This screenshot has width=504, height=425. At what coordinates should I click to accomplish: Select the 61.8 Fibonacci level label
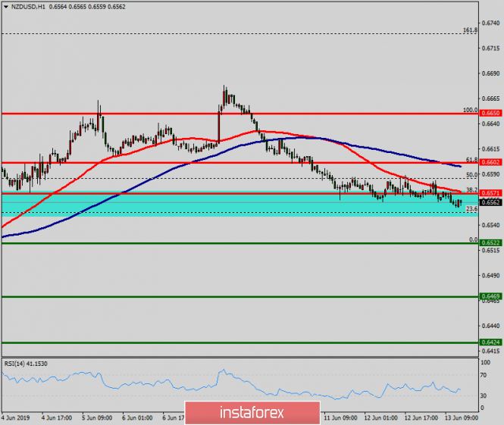(471, 160)
